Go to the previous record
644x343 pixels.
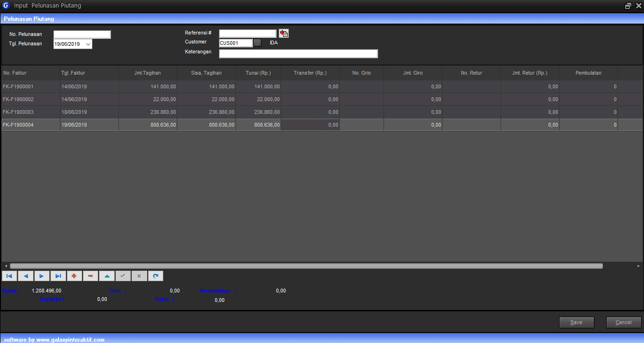click(25, 276)
